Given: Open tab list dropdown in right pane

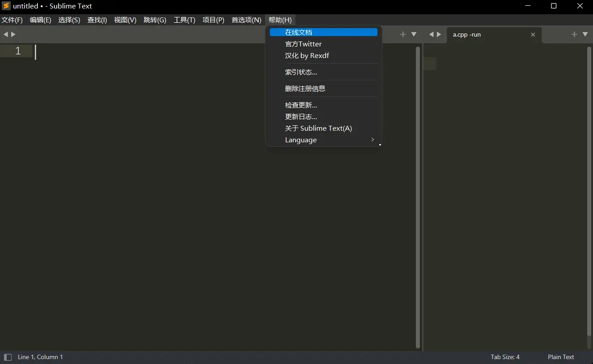Looking at the screenshot, I should pyautogui.click(x=585, y=34).
